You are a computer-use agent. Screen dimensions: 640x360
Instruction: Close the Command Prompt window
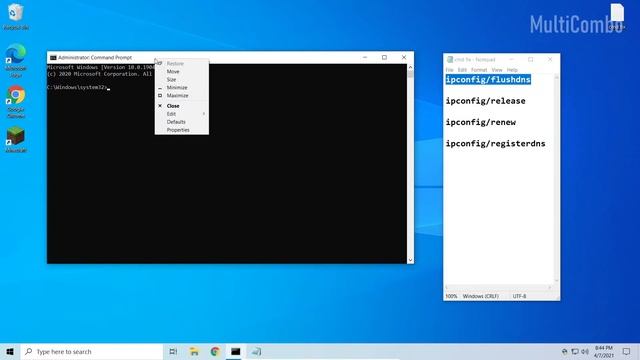point(404,58)
